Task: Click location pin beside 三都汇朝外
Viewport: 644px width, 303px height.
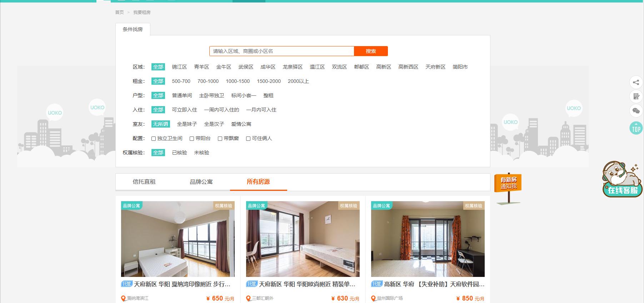Action: [249, 298]
